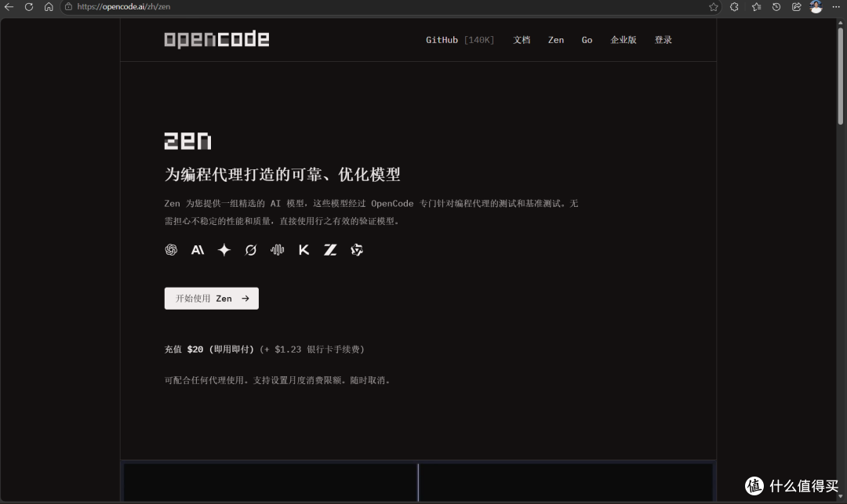
Task: Click the OpenAI provider logo
Action: pyautogui.click(x=171, y=250)
